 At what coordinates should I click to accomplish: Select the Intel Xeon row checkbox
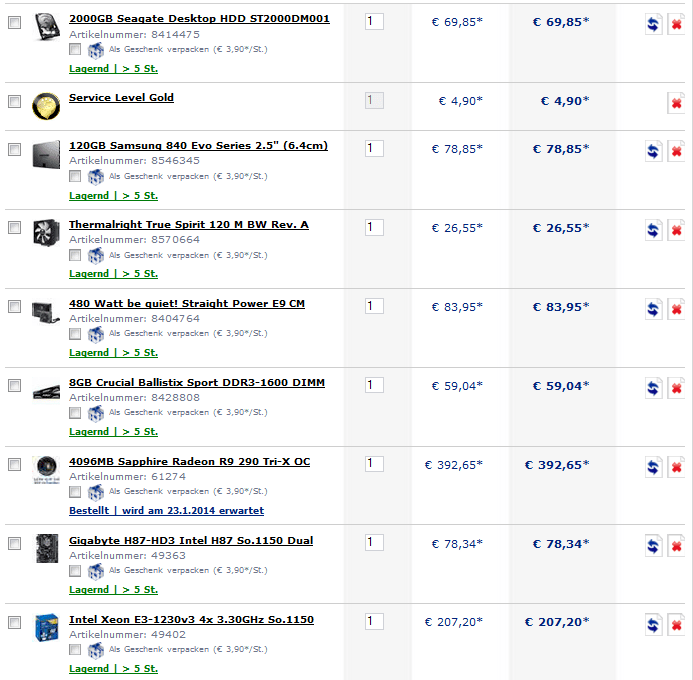coord(14,622)
